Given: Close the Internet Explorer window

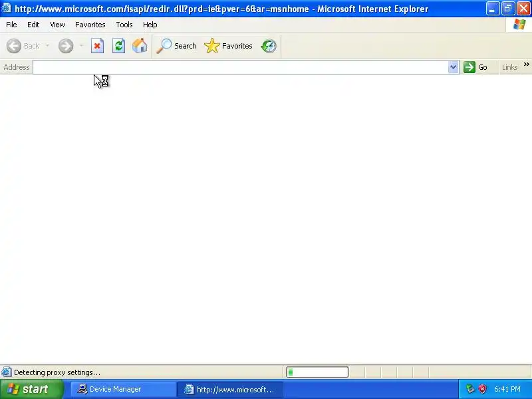Looking at the screenshot, I should (x=523, y=9).
